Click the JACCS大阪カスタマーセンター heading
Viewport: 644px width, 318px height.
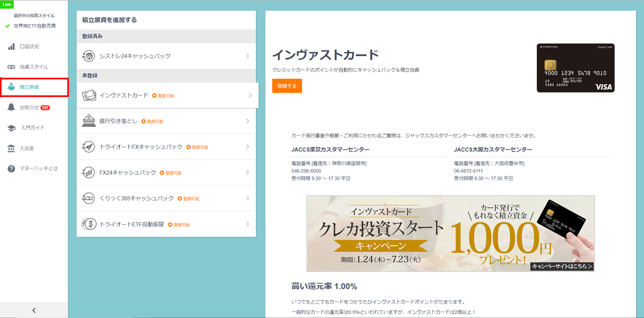point(493,150)
